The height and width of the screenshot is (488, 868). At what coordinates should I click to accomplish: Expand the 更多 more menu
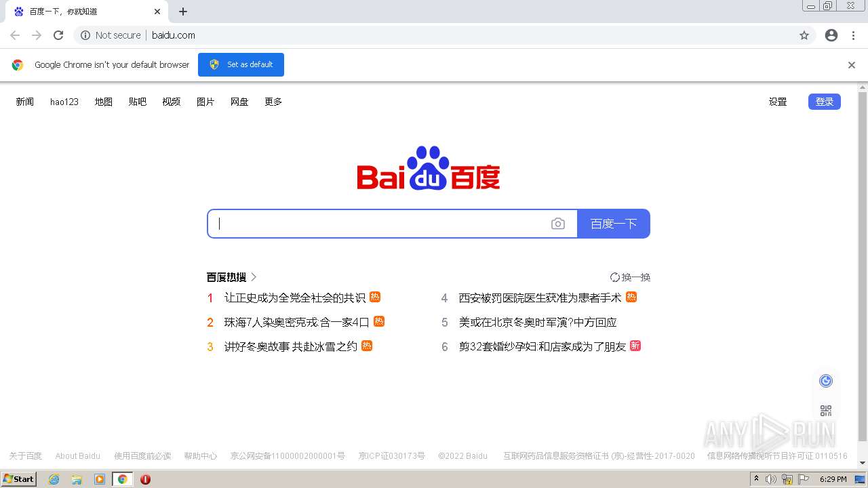coord(273,102)
